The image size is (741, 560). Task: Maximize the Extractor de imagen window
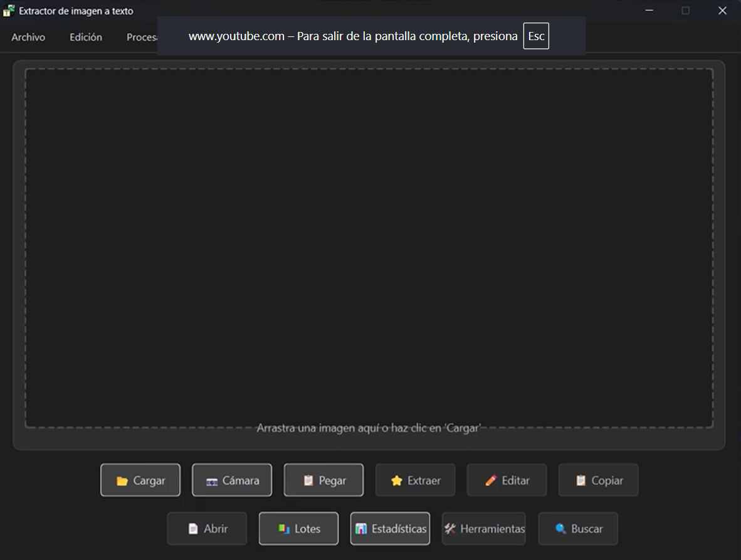coord(685,11)
